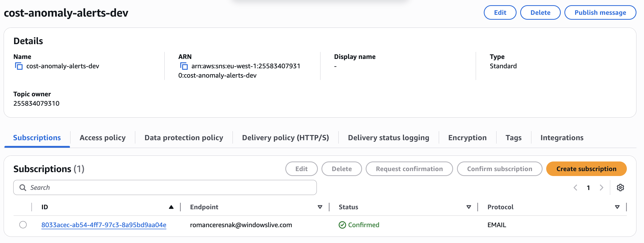Screen dimensions: 644x243
Task: Open the Delivery status logging tab
Action: click(388, 138)
